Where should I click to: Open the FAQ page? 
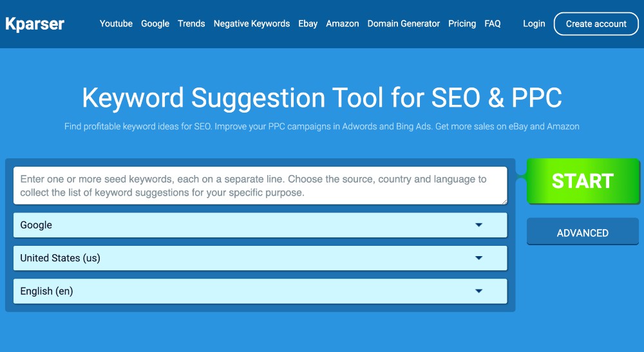coord(493,24)
